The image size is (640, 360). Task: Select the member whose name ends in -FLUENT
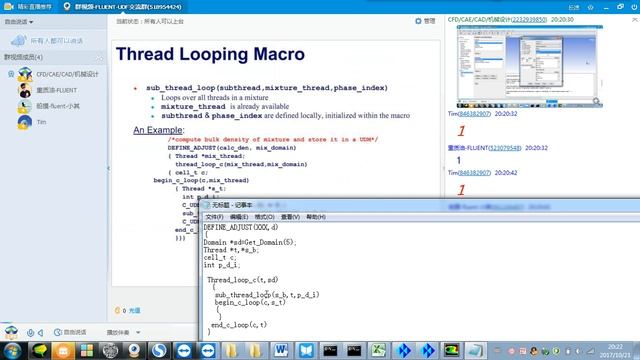(x=56, y=90)
